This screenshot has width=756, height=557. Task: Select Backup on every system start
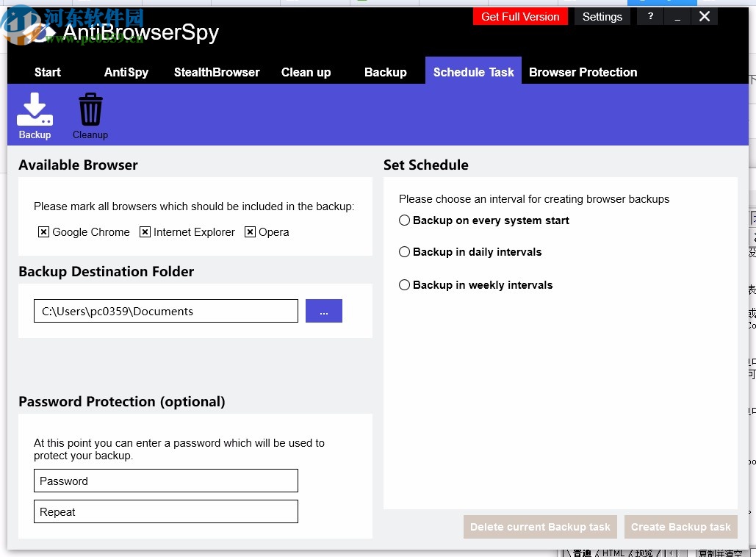point(404,220)
